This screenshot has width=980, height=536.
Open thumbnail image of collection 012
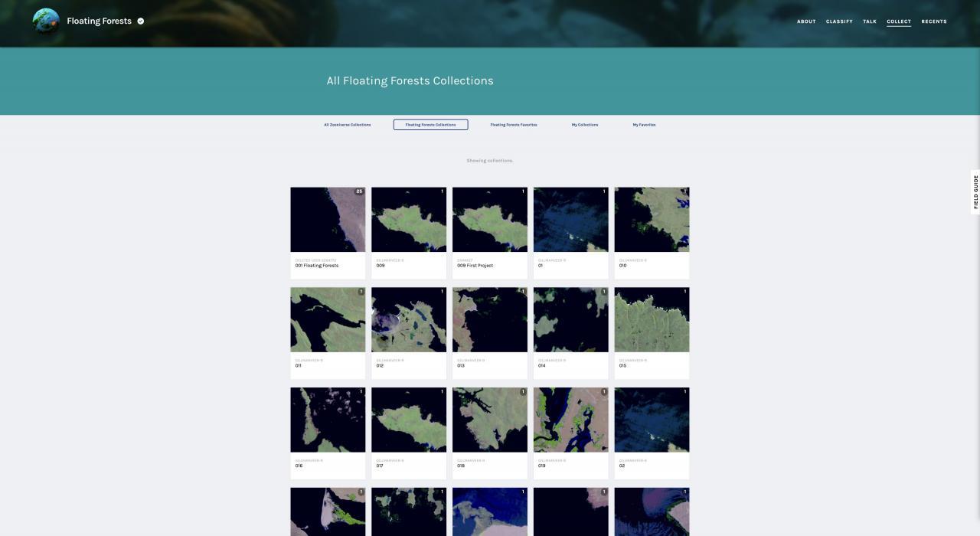pos(409,320)
